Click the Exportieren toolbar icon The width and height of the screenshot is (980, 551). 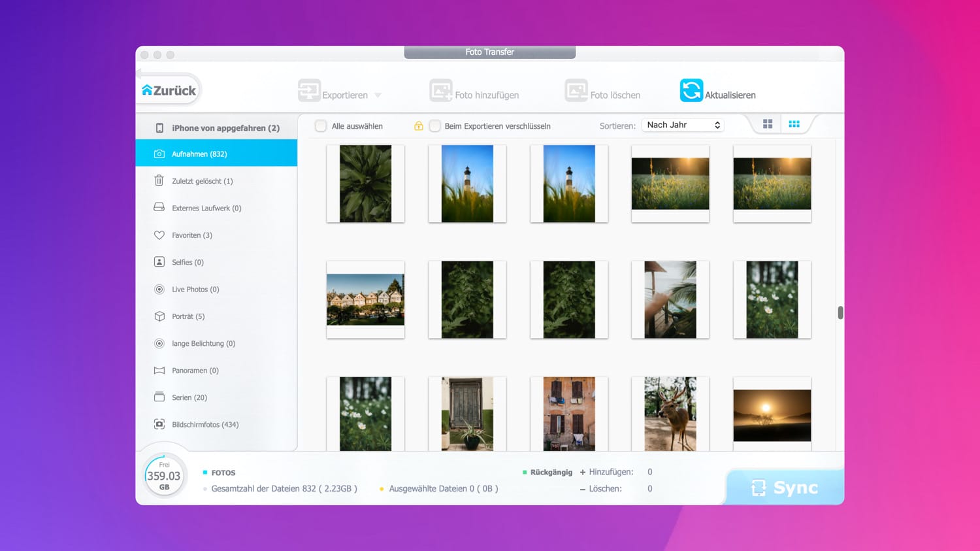point(309,91)
